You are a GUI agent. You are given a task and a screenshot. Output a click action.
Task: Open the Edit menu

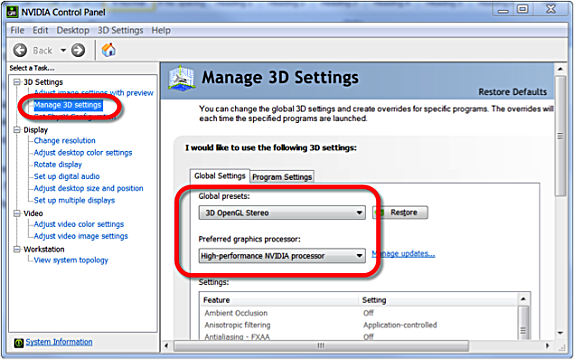tap(40, 30)
